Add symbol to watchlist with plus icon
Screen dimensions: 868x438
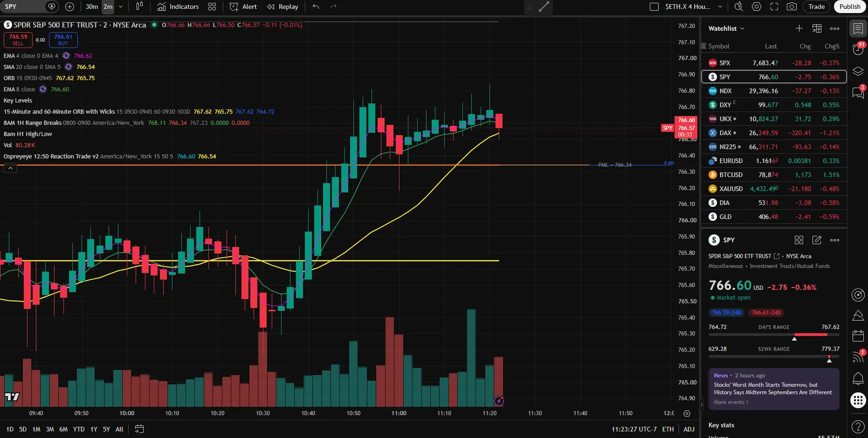tap(799, 28)
